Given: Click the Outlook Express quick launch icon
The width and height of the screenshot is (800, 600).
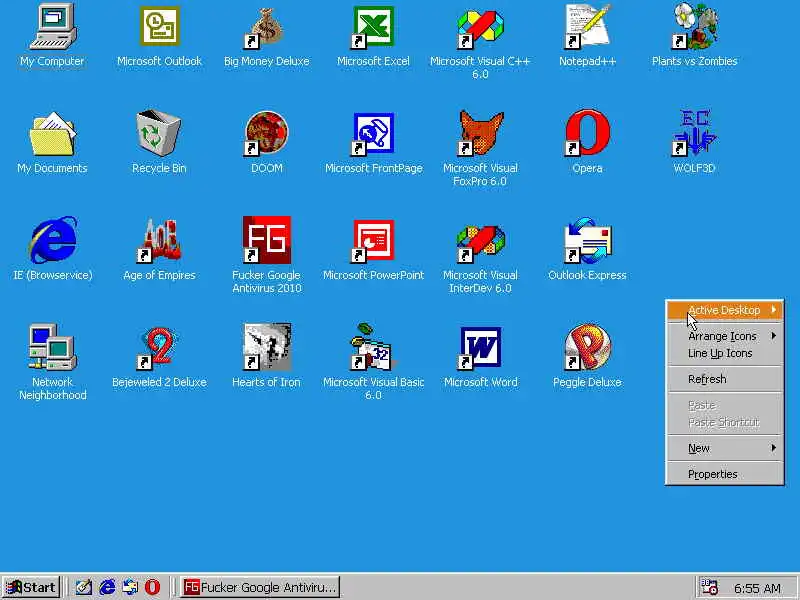Looking at the screenshot, I should click(130, 587).
